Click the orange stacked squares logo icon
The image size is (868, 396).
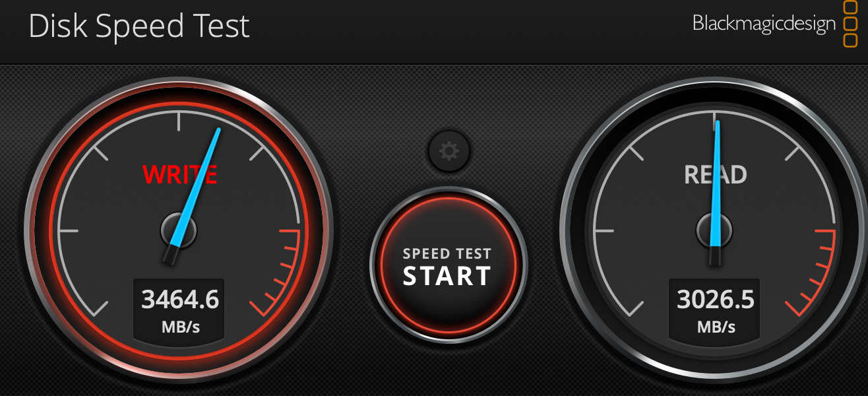click(850, 24)
